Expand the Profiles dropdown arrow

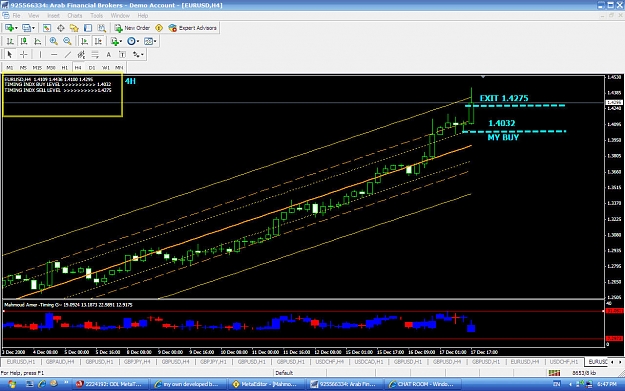(33, 28)
